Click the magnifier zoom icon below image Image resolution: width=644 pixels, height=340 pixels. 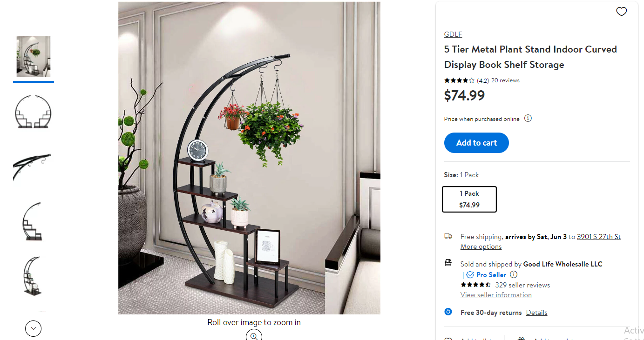click(x=254, y=335)
